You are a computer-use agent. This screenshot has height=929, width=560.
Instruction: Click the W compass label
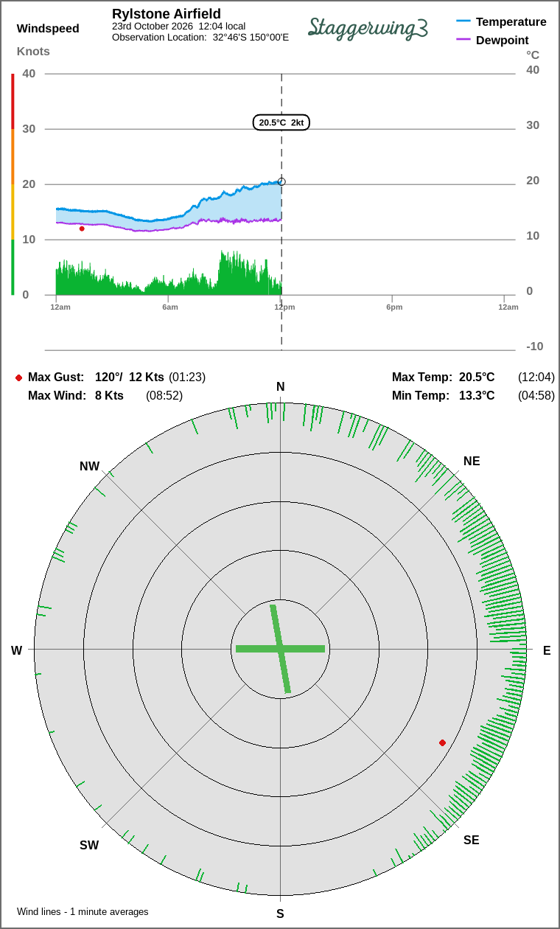16,650
